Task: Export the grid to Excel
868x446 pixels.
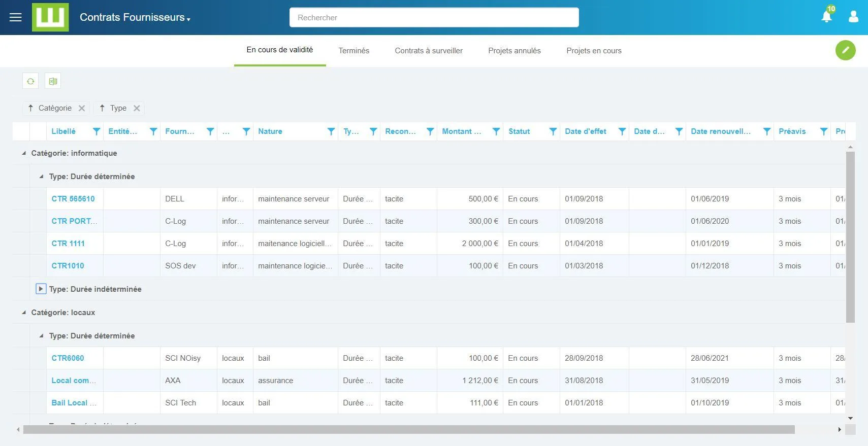Action: (x=53, y=81)
